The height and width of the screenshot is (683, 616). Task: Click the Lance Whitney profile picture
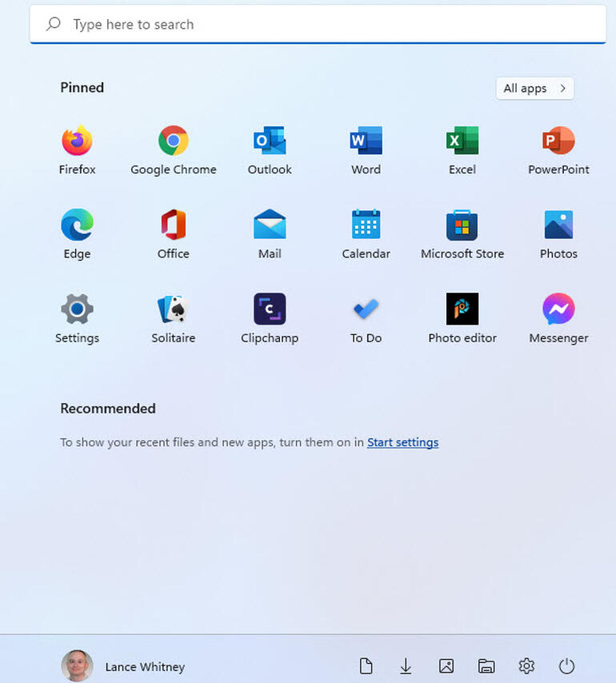click(x=77, y=665)
